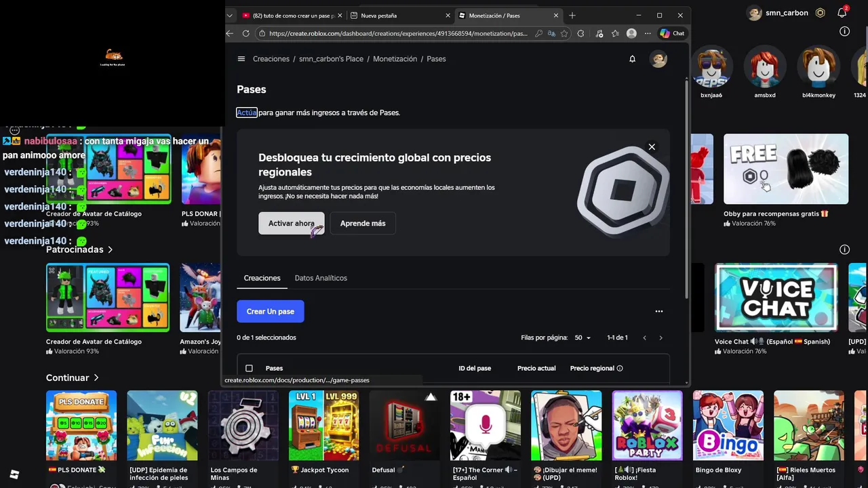Select the Monetización / Pases browser tab
This screenshot has height=488, width=868.
point(508,15)
